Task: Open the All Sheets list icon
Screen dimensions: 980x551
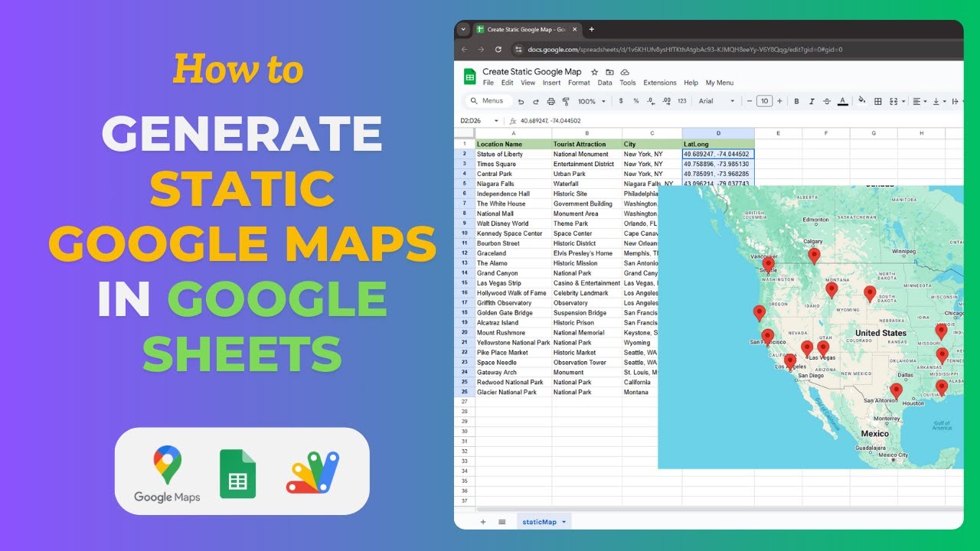Action: click(x=501, y=522)
